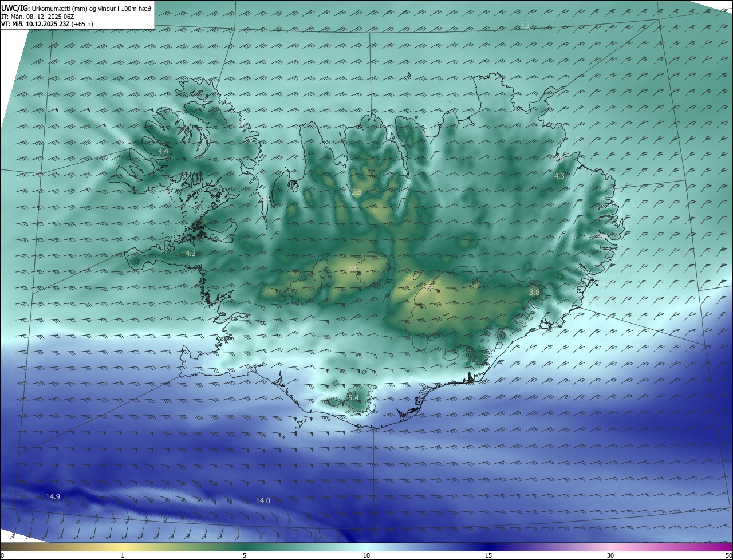733x560 pixels.
Task: Click the color scale tick label '50'
Action: 728,555
